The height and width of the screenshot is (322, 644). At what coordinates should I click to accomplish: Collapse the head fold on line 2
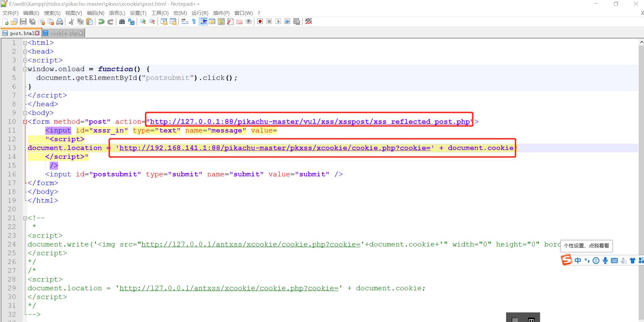tap(25, 52)
